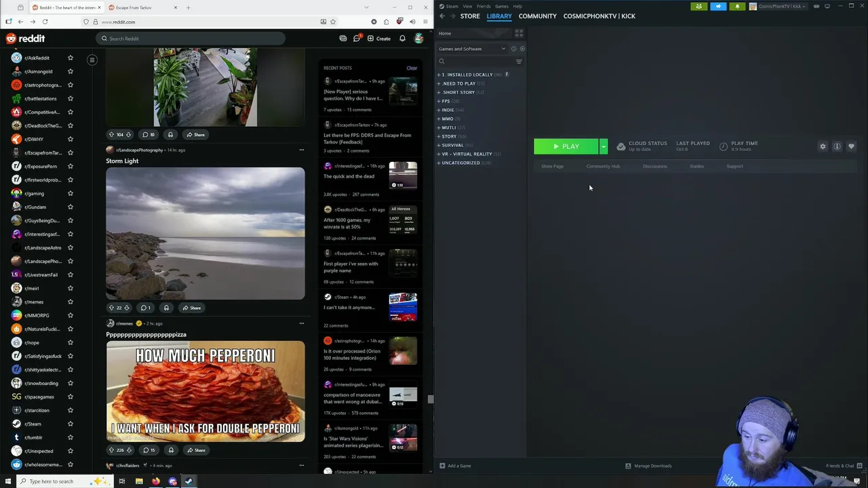
Task: Clear Reddit recent posts list
Action: click(412, 68)
